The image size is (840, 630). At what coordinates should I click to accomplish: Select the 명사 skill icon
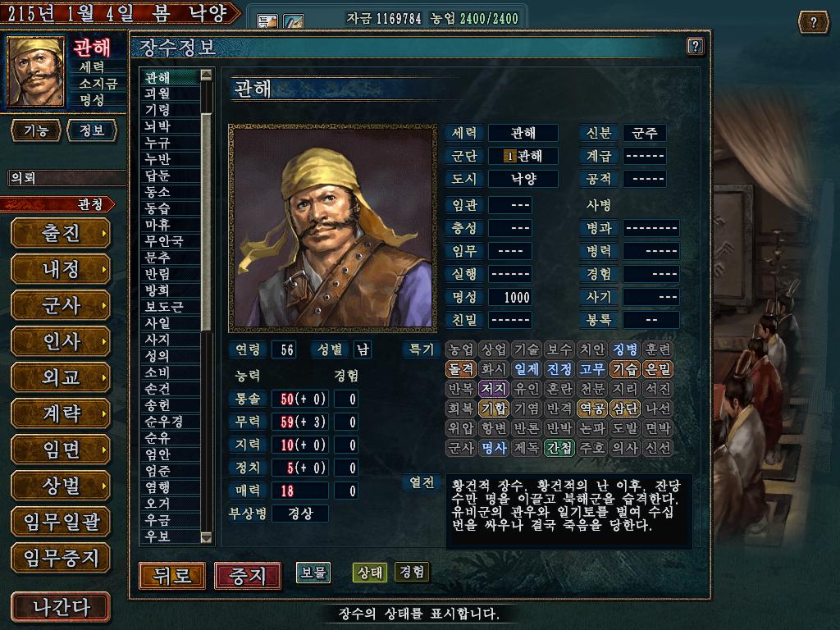click(x=493, y=447)
